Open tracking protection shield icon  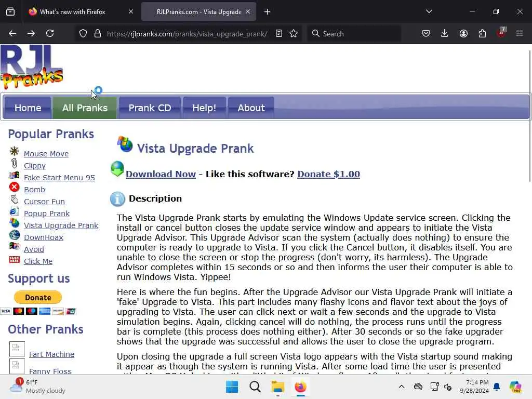click(x=83, y=34)
